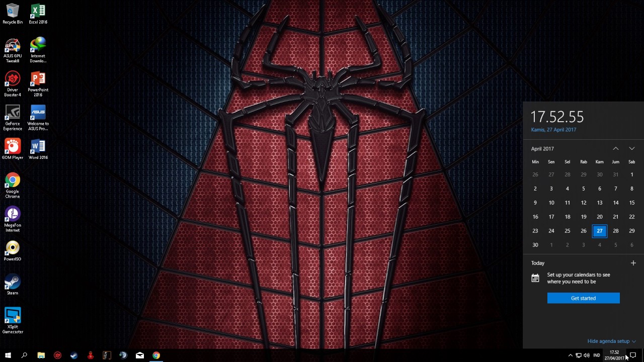The height and width of the screenshot is (362, 644).
Task: Click the Get started button
Action: coord(584,298)
